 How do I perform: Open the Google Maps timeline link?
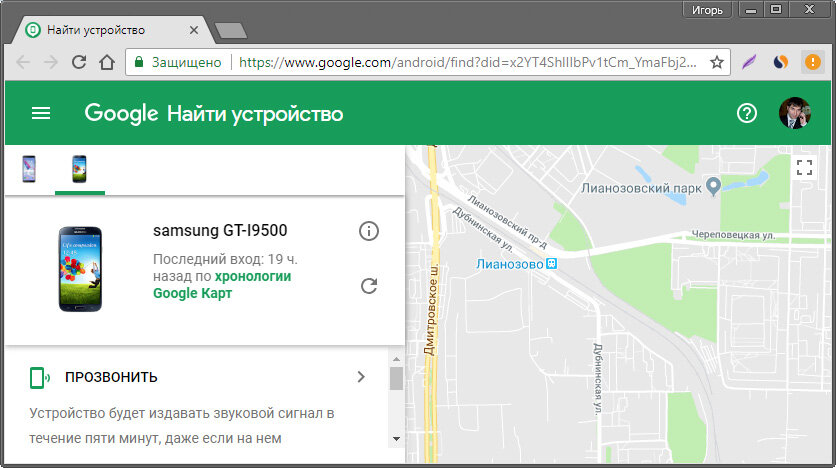(x=222, y=285)
